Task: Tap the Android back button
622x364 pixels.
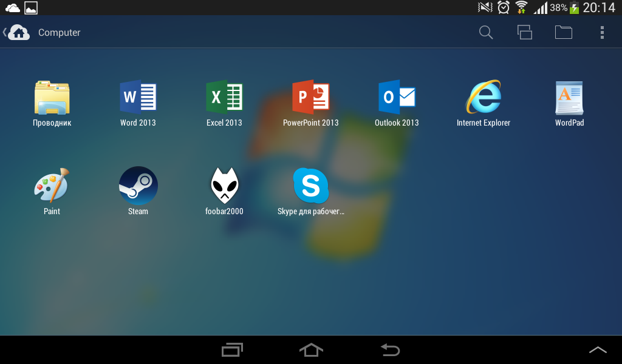Action: [x=391, y=349]
